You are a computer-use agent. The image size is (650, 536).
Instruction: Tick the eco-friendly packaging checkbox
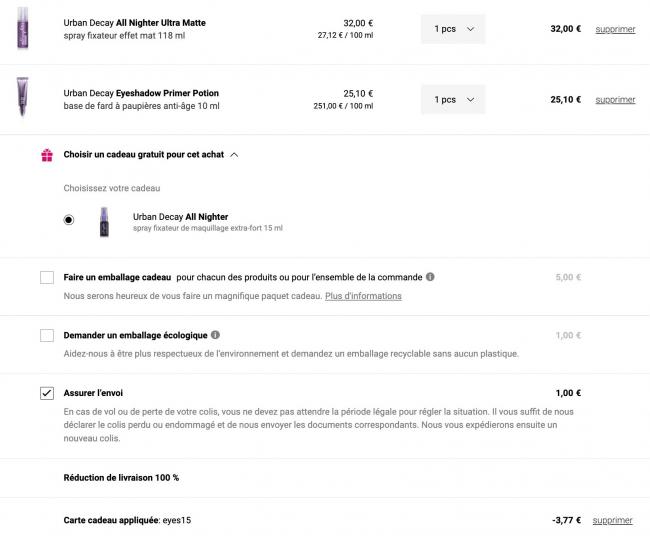47,335
